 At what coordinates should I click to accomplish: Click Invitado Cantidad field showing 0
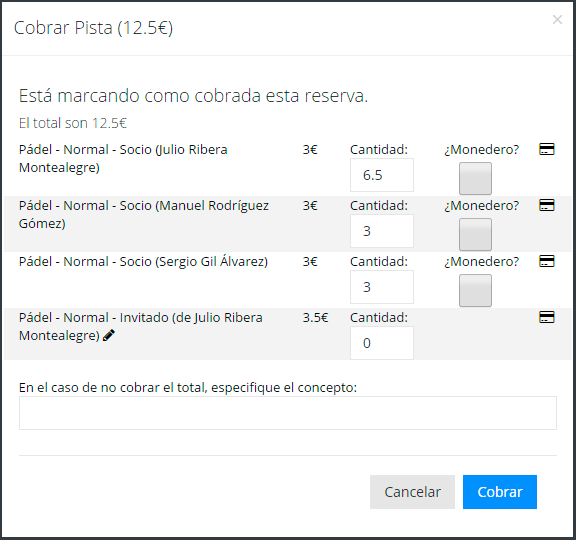(382, 343)
